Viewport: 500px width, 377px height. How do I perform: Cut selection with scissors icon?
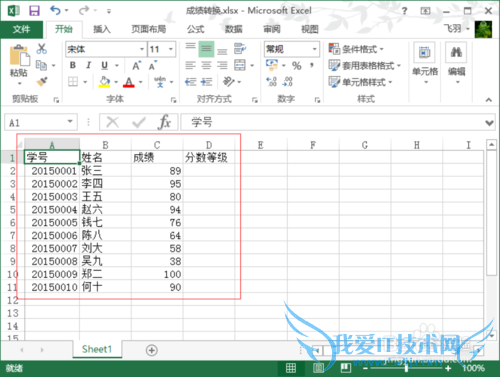pyautogui.click(x=42, y=49)
